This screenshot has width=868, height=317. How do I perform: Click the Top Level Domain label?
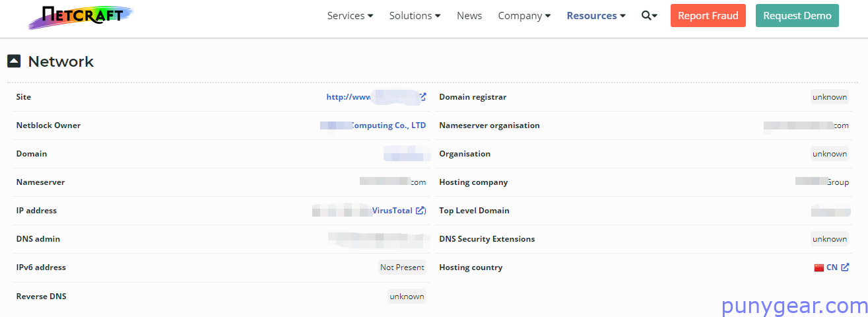point(474,211)
